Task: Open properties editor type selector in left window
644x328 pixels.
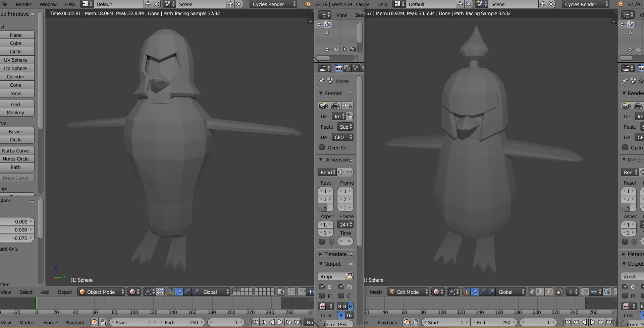Action: (324, 68)
